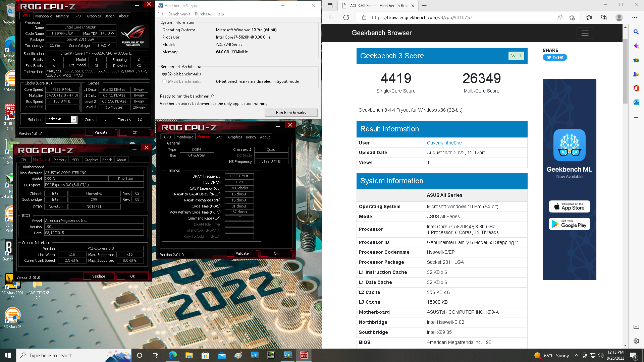This screenshot has width=644, height=362.
Task: Open Edge sidebar search icon
Action: [636, 32]
